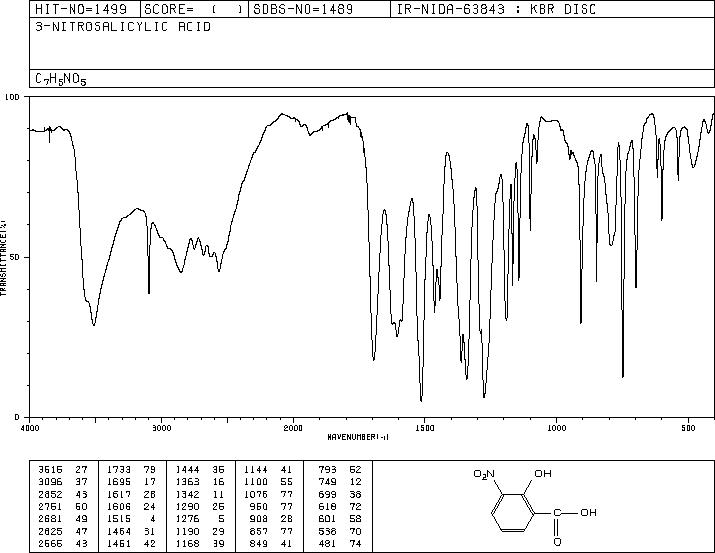Click the 481 peak entry in table
The height and width of the screenshot is (553, 715).
point(340,544)
